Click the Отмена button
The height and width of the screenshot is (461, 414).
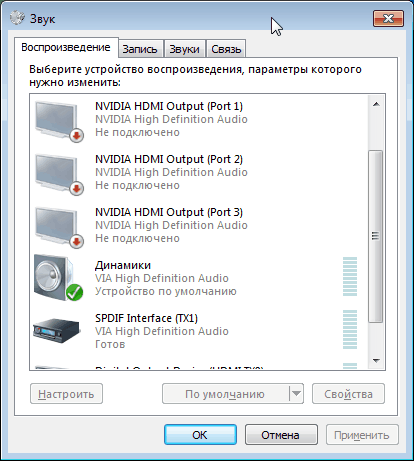point(281,435)
